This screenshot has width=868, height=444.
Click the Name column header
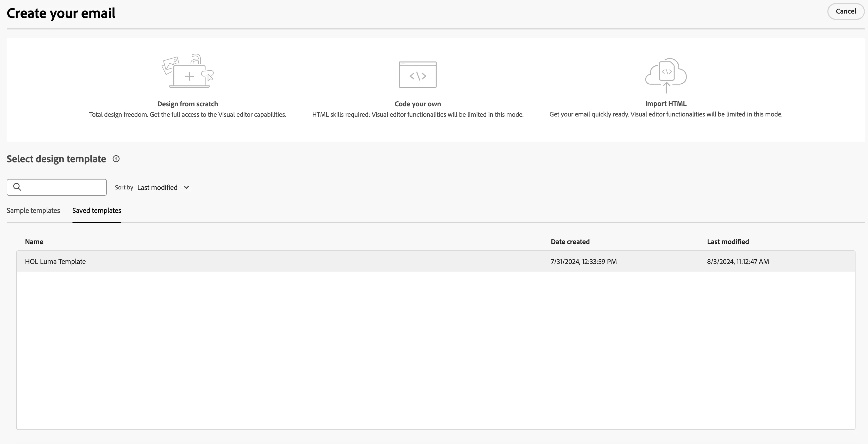coord(34,242)
